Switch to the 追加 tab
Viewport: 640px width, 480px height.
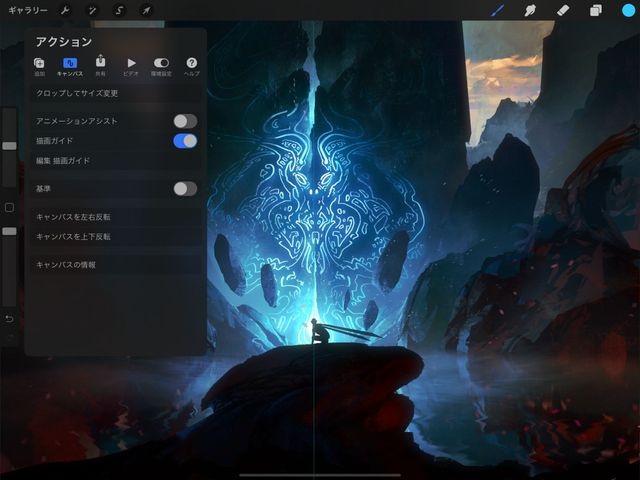39,67
